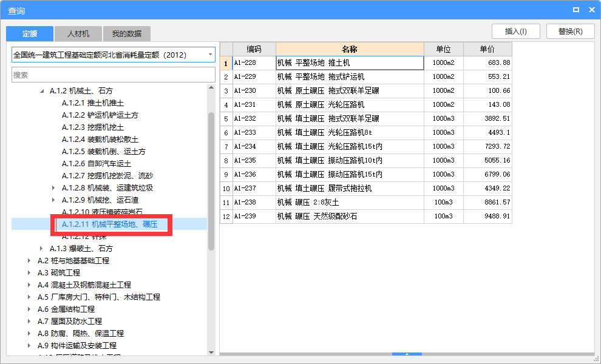Expand the A.1.3 爆破土、石方 node
Screen dimensions: 601x364
41,249
